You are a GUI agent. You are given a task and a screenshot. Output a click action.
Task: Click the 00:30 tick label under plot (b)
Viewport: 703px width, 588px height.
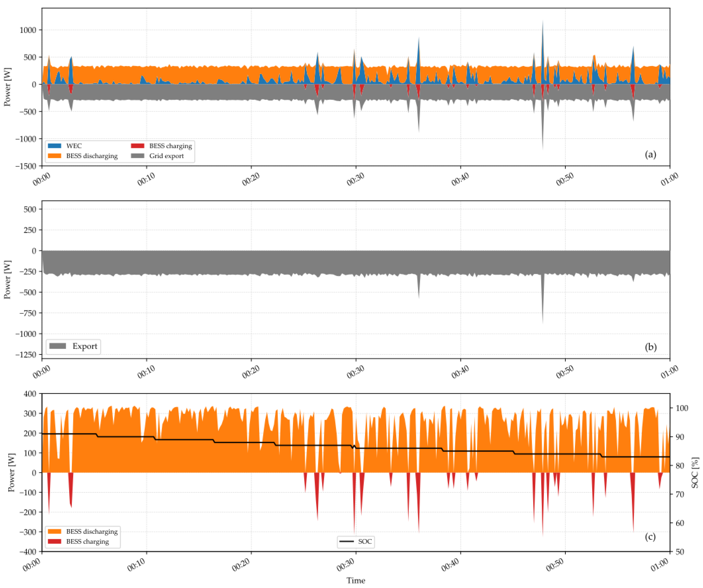click(x=355, y=372)
